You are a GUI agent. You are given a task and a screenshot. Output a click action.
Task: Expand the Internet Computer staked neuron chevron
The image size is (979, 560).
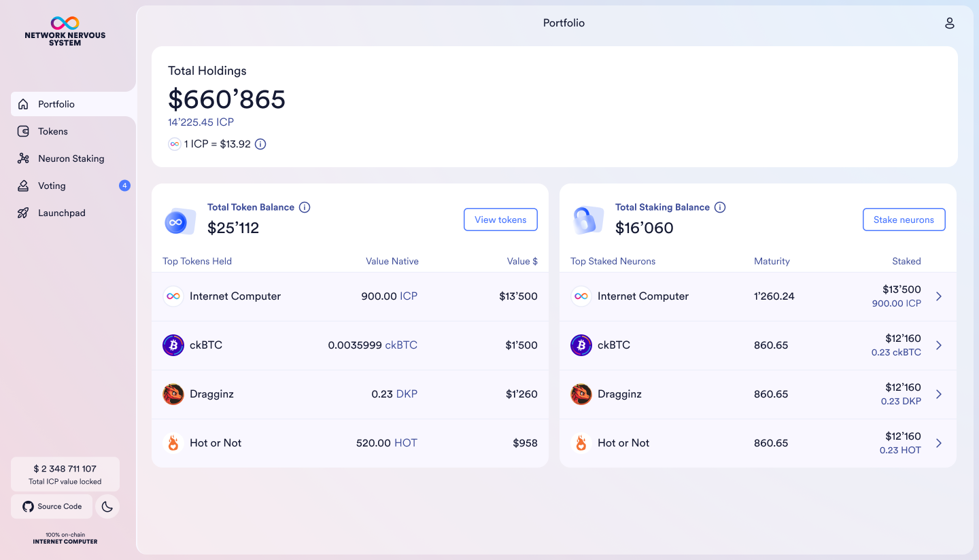(939, 296)
